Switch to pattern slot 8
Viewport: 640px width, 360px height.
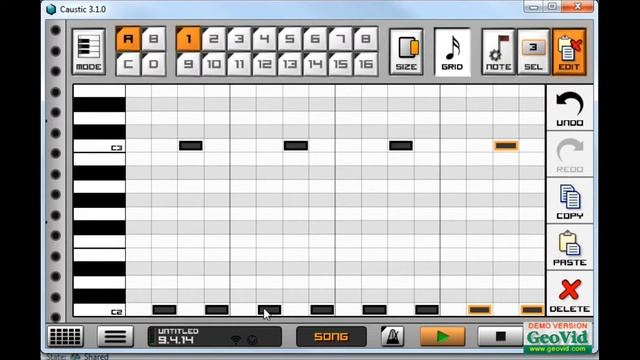coord(366,39)
